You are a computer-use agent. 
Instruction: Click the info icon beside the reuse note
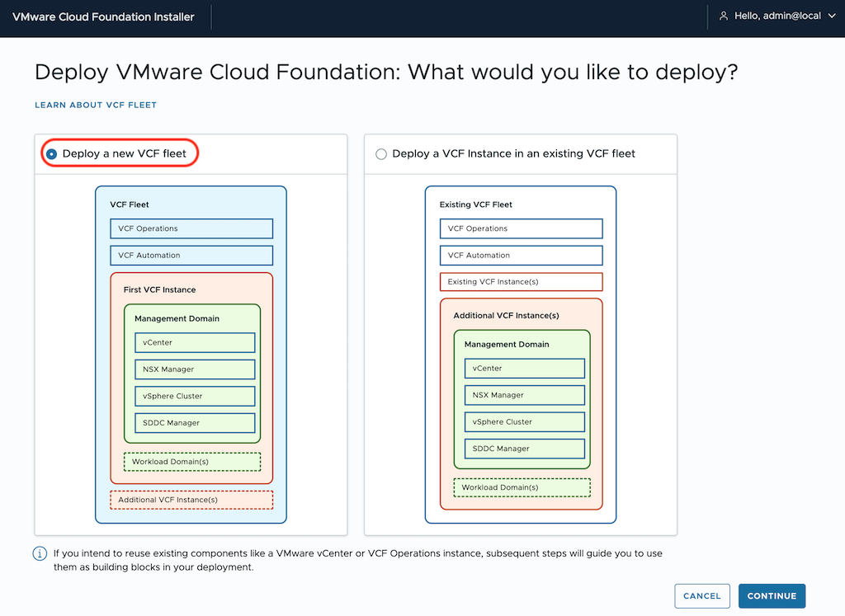click(x=40, y=553)
